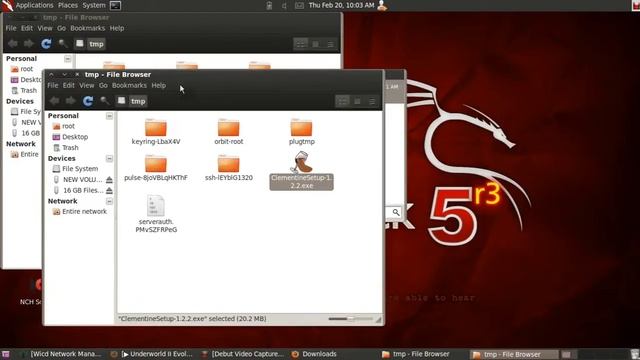Viewport: 640px width, 360px height.
Task: Go to root in front sidebar
Action: 64,126
